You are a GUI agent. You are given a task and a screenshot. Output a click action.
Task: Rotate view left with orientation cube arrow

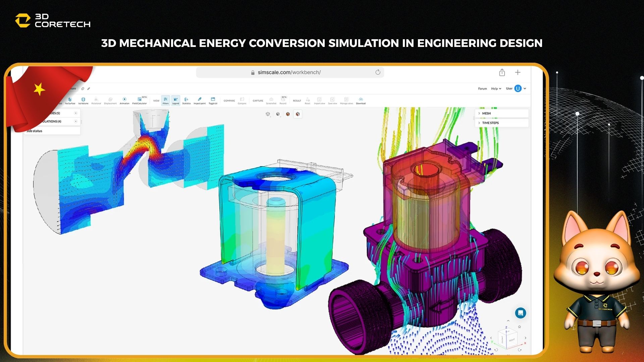[491, 338]
